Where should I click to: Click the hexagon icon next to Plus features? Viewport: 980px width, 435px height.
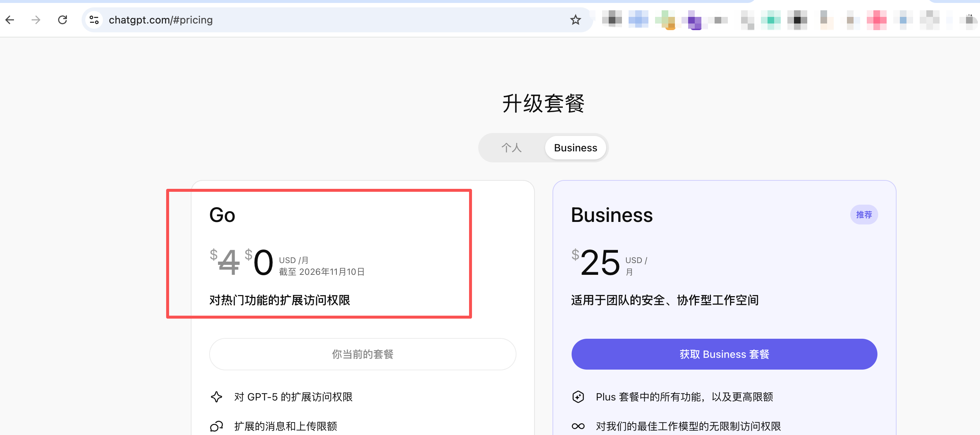(578, 396)
